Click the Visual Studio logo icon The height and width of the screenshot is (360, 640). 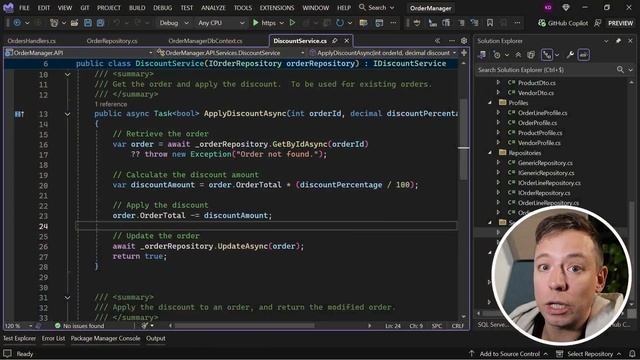tap(8, 7)
